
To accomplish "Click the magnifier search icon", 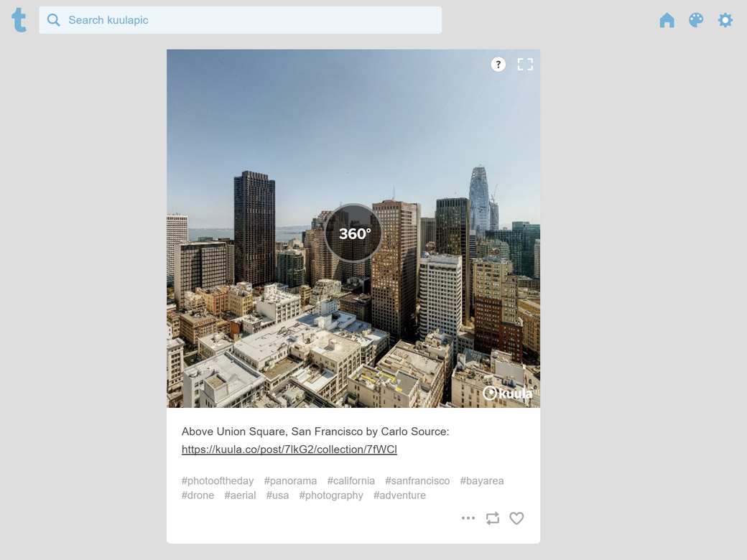I will point(53,20).
